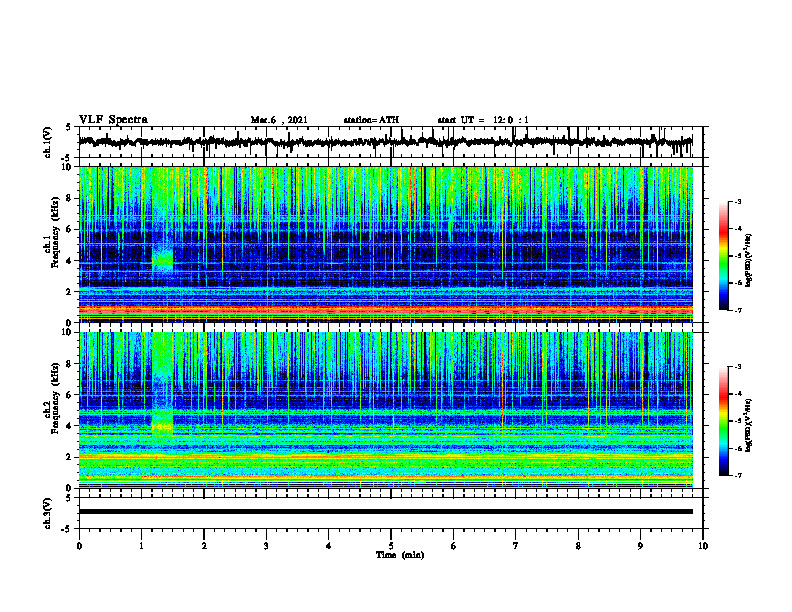
Task: Click the ch.3(V) black waveform bar
Action: pos(386,512)
